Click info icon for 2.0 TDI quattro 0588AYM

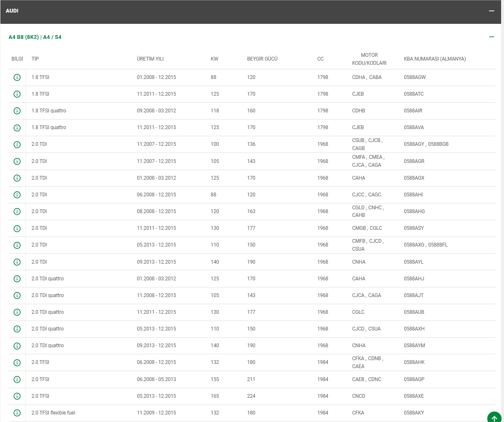coord(17,346)
